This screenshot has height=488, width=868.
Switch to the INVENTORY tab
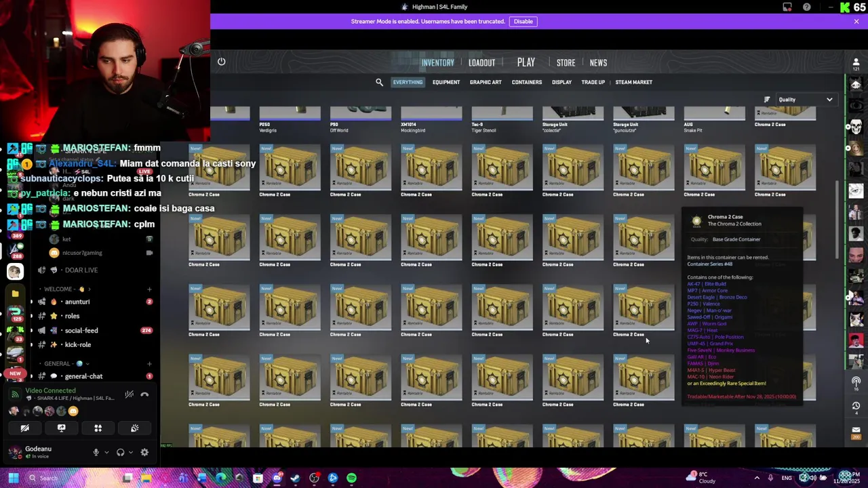pos(437,62)
